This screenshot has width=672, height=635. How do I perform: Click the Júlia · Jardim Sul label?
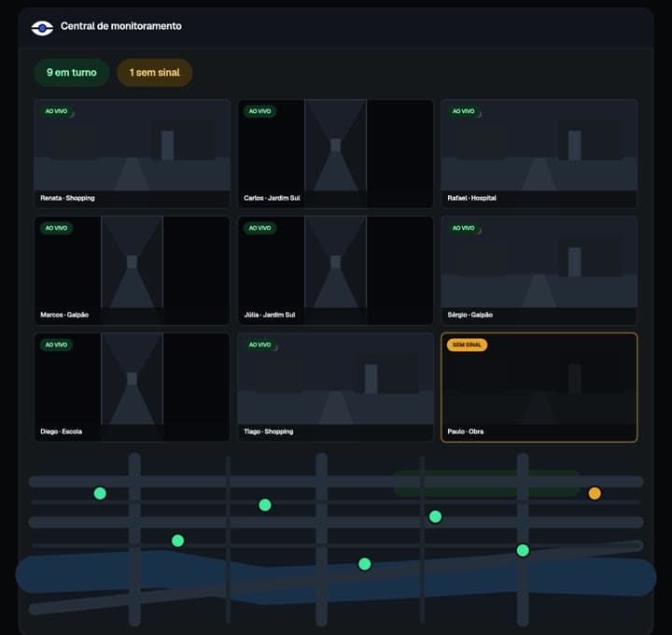[270, 315]
